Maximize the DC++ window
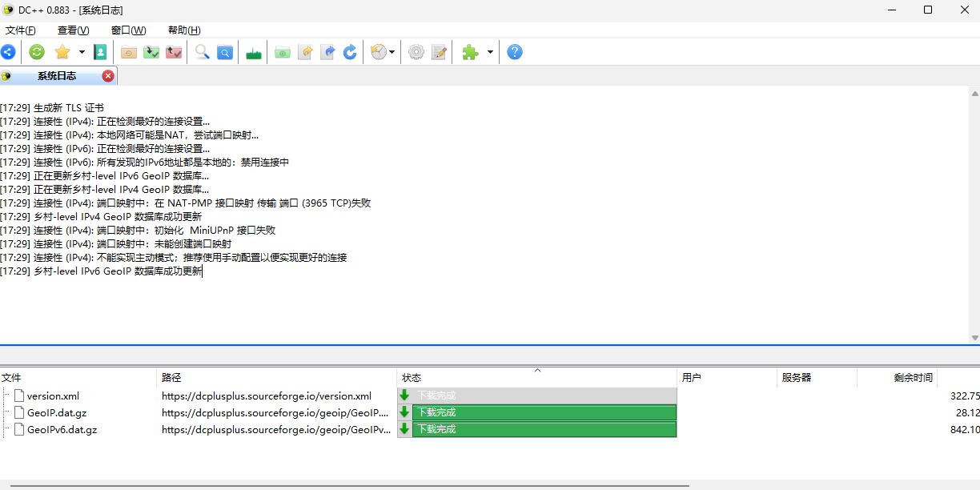 (x=928, y=10)
